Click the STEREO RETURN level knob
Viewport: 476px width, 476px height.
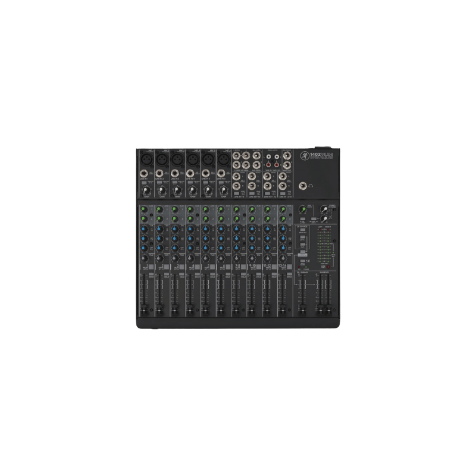pyautogui.click(x=324, y=210)
